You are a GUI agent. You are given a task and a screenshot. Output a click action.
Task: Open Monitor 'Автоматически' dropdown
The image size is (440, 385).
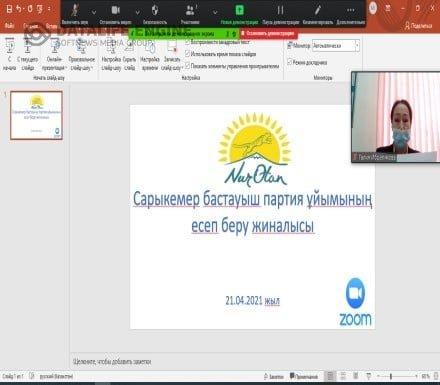(x=336, y=46)
